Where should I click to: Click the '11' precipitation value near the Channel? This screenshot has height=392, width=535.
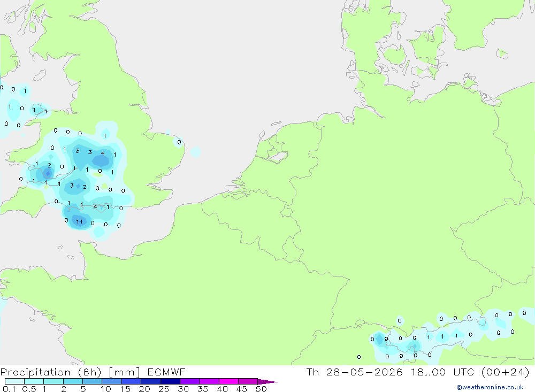(x=79, y=222)
